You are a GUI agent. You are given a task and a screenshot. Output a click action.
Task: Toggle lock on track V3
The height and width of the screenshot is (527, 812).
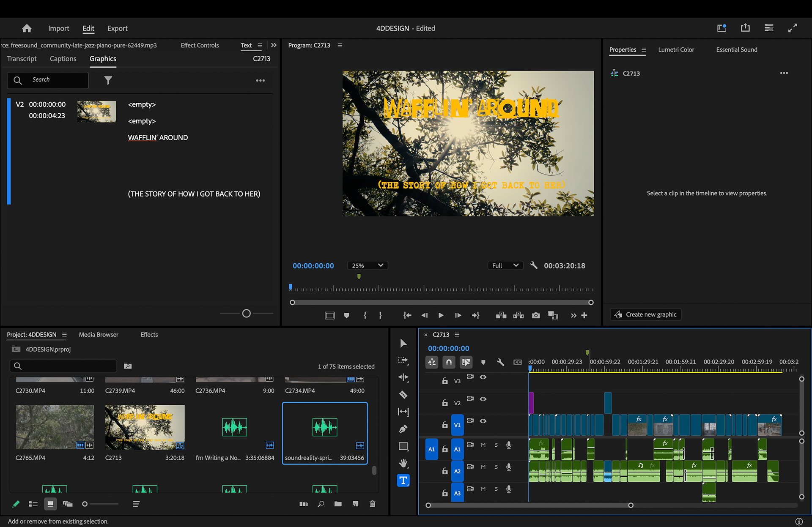[445, 381]
